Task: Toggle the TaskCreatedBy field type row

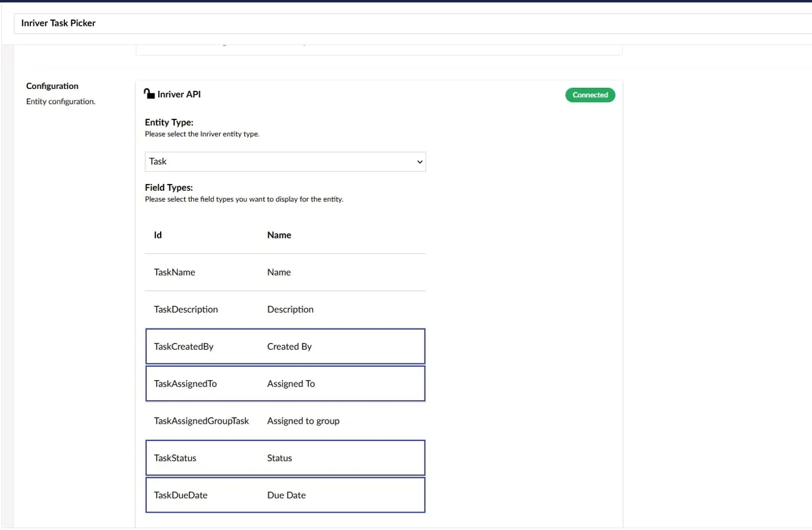Action: click(x=285, y=347)
